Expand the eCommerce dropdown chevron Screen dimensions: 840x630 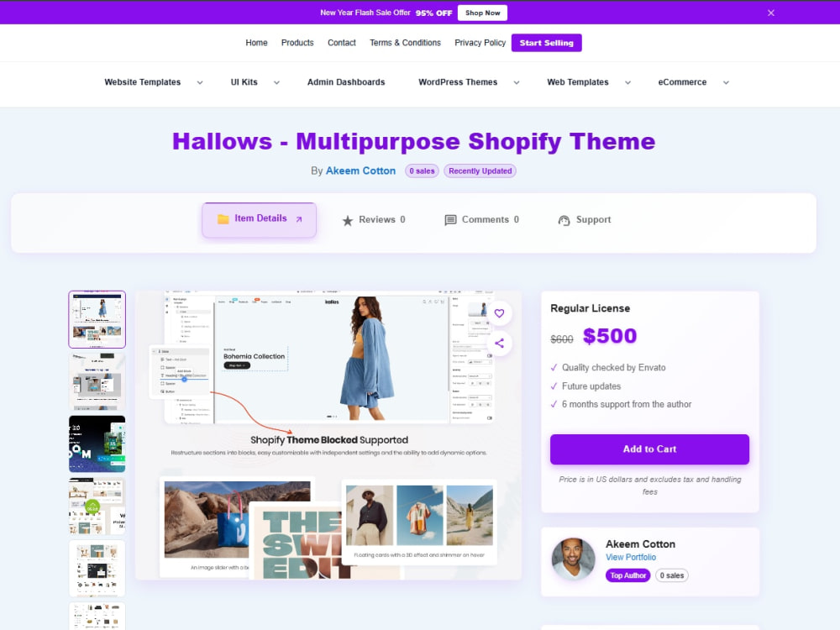(x=726, y=82)
